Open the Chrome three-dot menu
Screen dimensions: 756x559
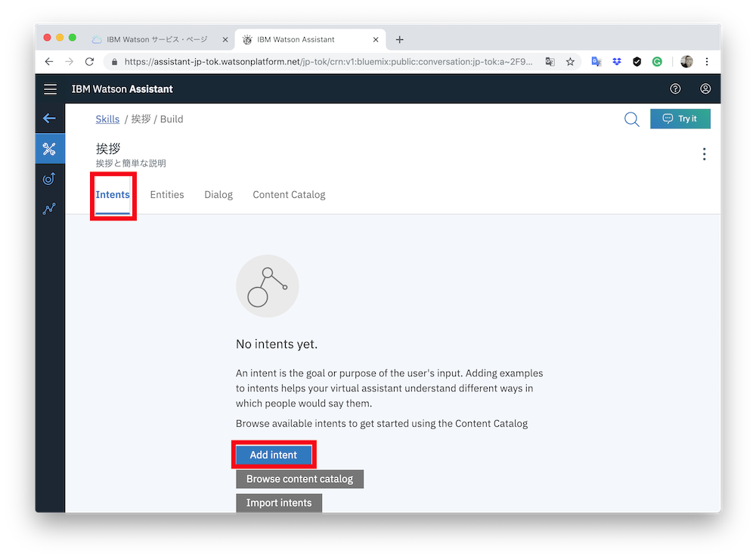pos(707,62)
